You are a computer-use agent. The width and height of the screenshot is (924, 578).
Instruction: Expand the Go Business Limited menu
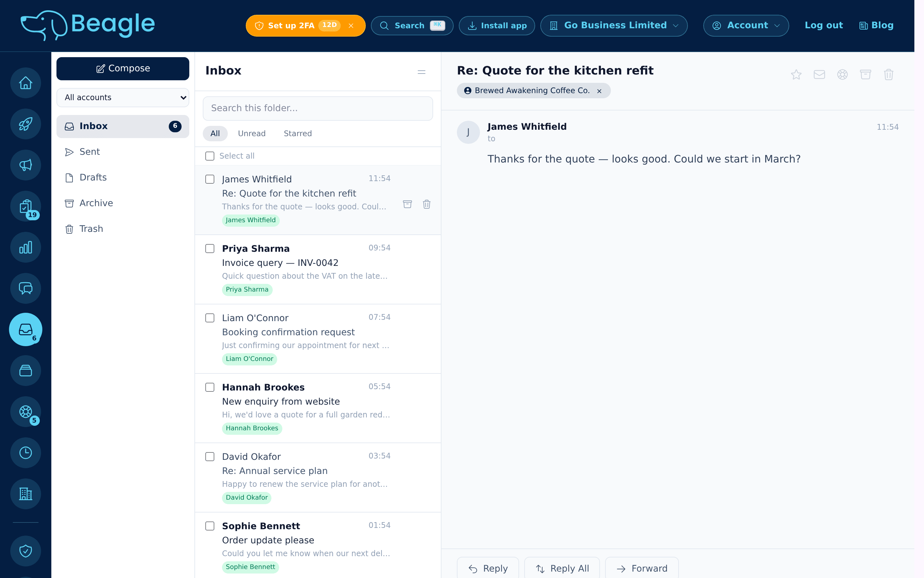click(614, 26)
